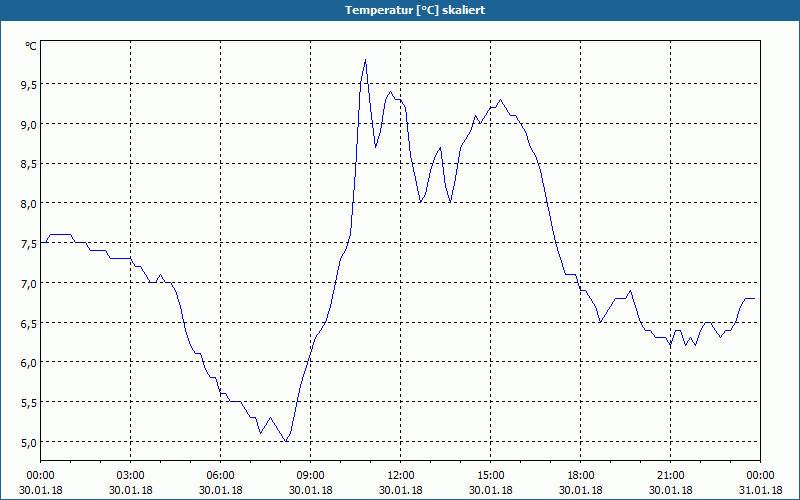Click the 03:00 time label
Screen dimensions: 800x500
pyautogui.click(x=131, y=476)
